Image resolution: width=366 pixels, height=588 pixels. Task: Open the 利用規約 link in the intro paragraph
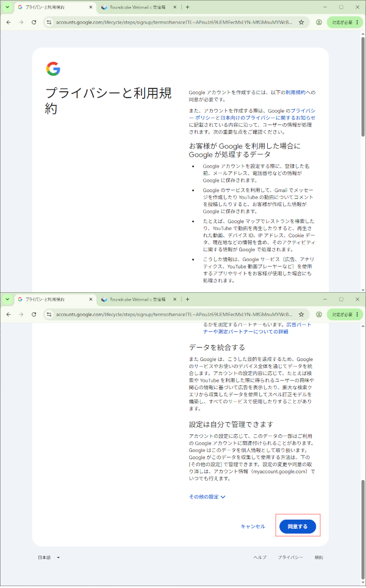coord(295,92)
